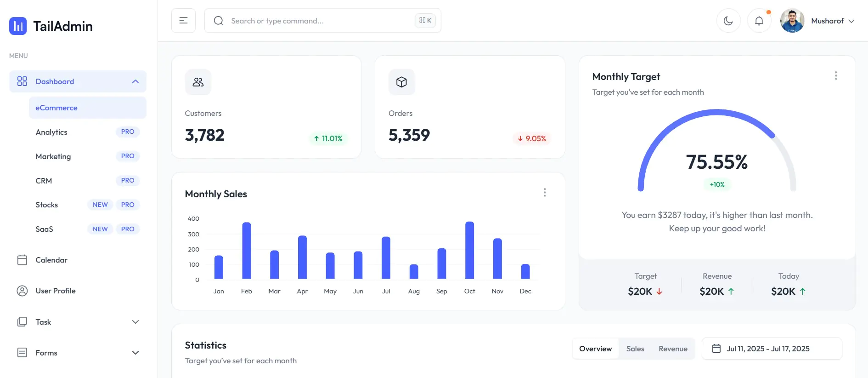The height and width of the screenshot is (378, 868).
Task: Select the Overview statistics tab
Action: coord(595,349)
